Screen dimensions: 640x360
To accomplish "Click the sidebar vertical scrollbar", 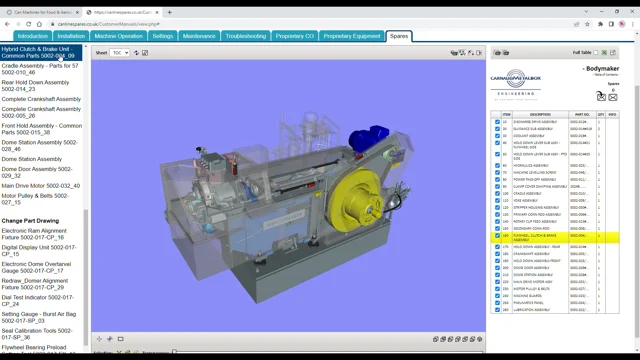I will coord(86,278).
